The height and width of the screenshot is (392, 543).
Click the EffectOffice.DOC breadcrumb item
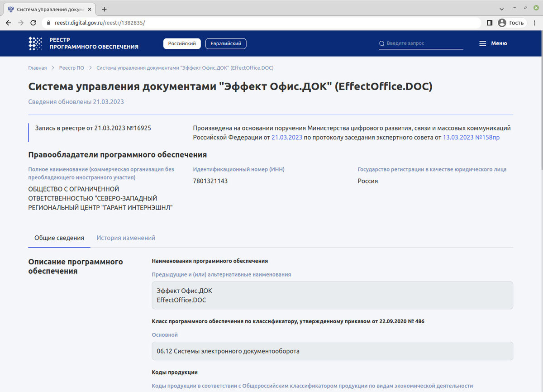tap(185, 68)
